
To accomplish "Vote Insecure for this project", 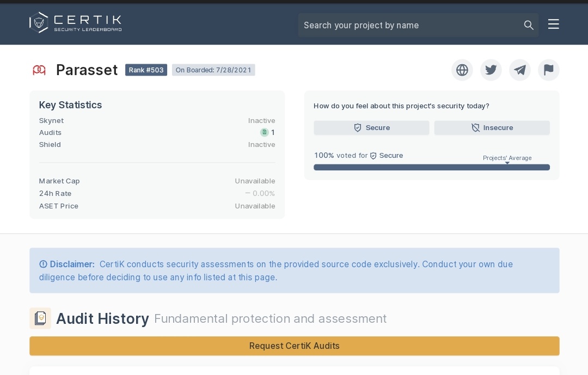I will pos(492,127).
